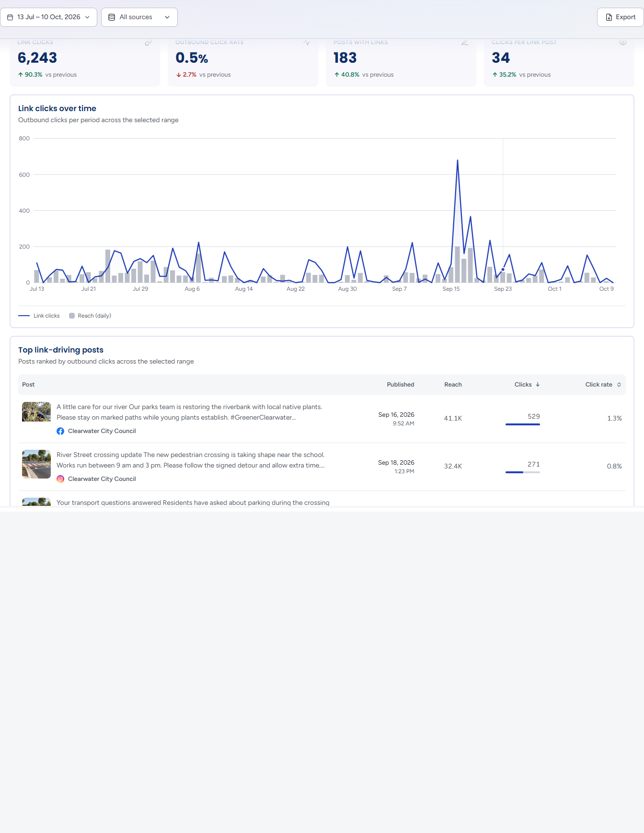This screenshot has width=644, height=833.
Task: Sort table by Click rate column
Action: pos(603,385)
